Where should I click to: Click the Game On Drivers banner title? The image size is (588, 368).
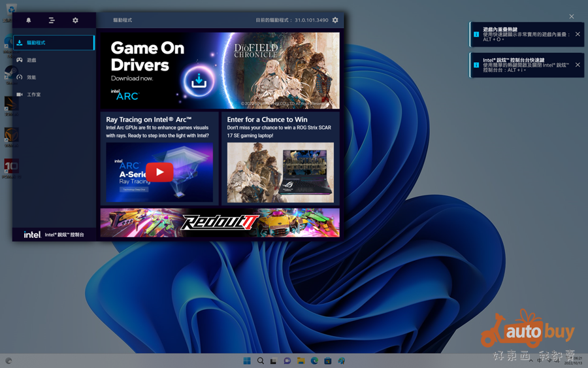coord(148,56)
